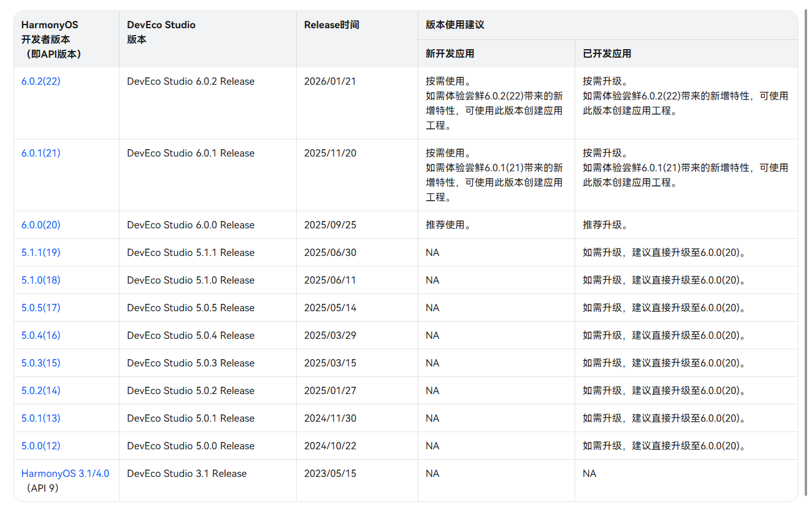812x507 pixels.
Task: Click the release date 2026/01/21
Action: point(330,81)
